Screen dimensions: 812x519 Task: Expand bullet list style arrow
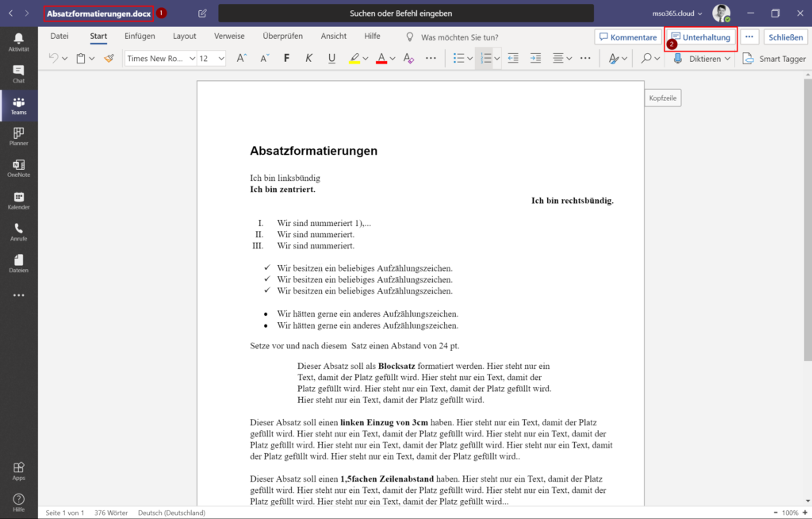click(x=469, y=59)
